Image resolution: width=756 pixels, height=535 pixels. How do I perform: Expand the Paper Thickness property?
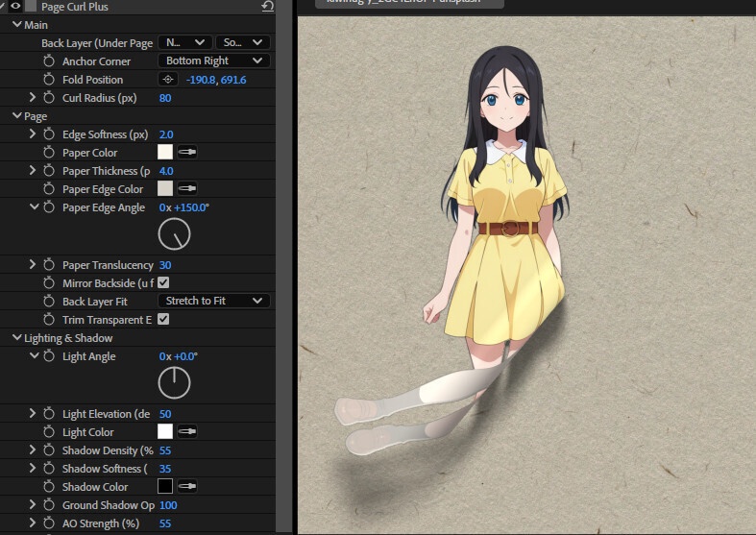(x=33, y=171)
